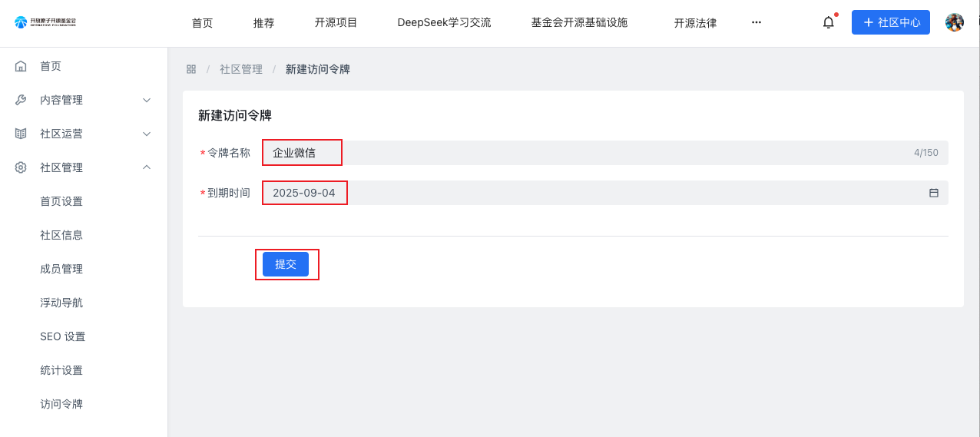Expand the 内容管理 sidebar section
Screen dimensions: 980x437
point(147,100)
